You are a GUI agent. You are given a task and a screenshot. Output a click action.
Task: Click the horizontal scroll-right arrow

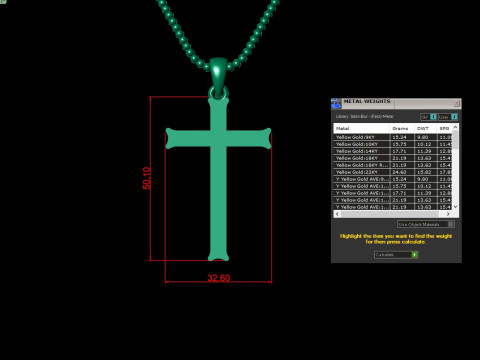coord(448,214)
